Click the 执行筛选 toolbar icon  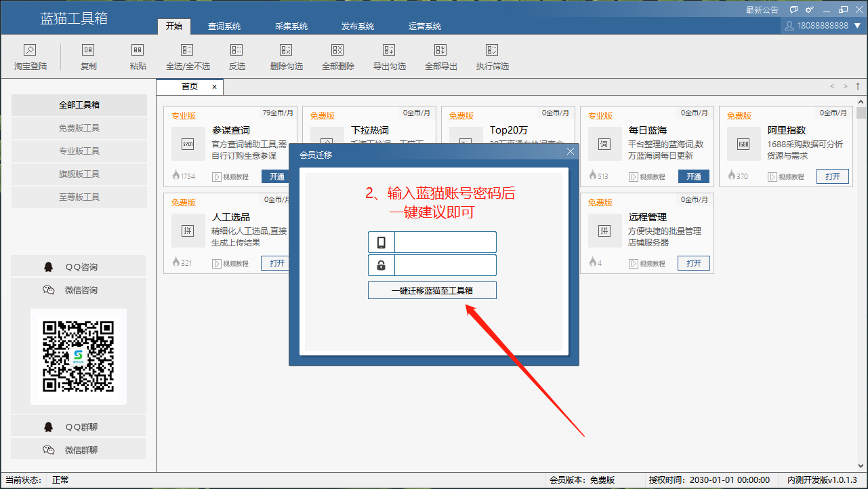tap(492, 50)
